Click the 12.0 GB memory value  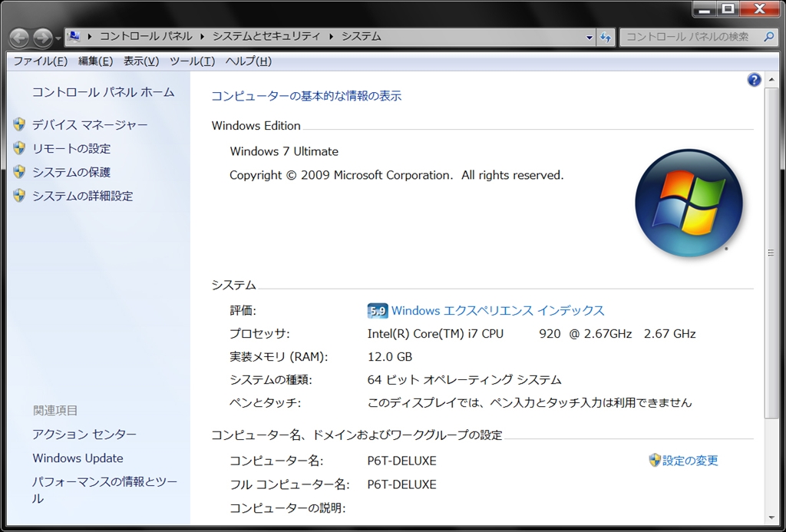point(389,356)
